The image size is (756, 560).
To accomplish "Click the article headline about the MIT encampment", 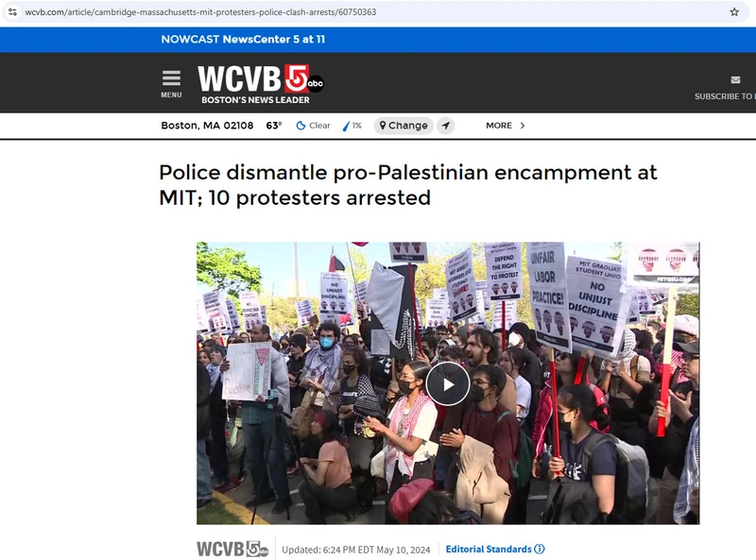I will tap(408, 185).
